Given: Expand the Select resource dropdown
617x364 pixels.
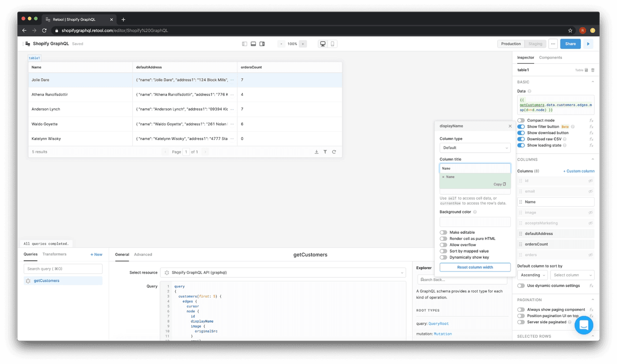Looking at the screenshot, I should click(283, 272).
